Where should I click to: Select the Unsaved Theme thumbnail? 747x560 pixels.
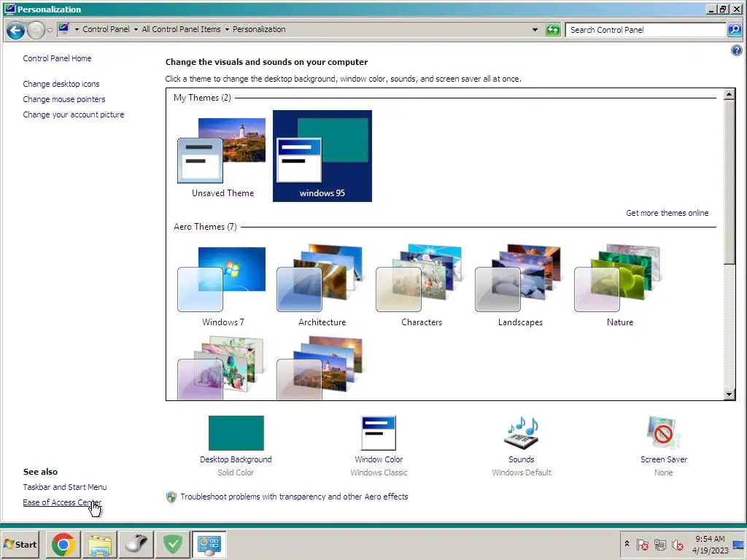pyautogui.click(x=222, y=156)
